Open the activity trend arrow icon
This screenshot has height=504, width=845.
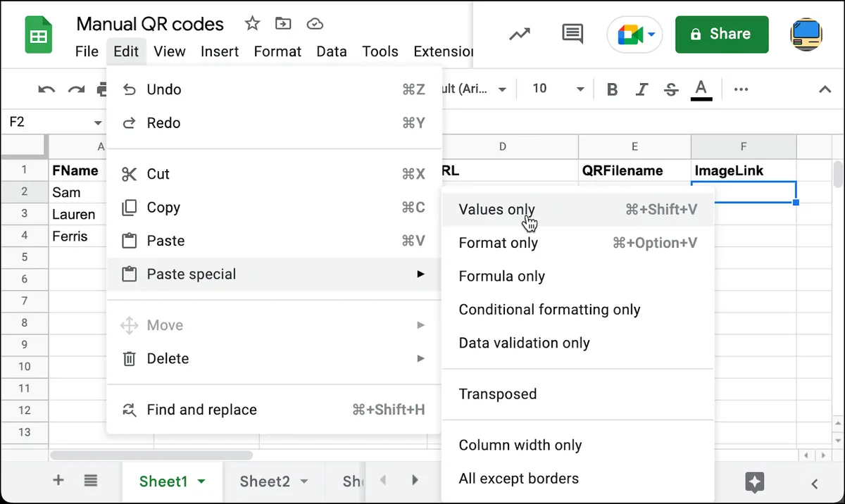coord(520,34)
